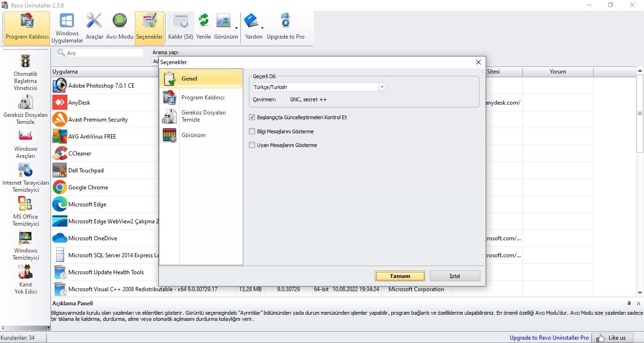
Task: Open MS Office Temizleyici tool
Action: click(x=25, y=211)
